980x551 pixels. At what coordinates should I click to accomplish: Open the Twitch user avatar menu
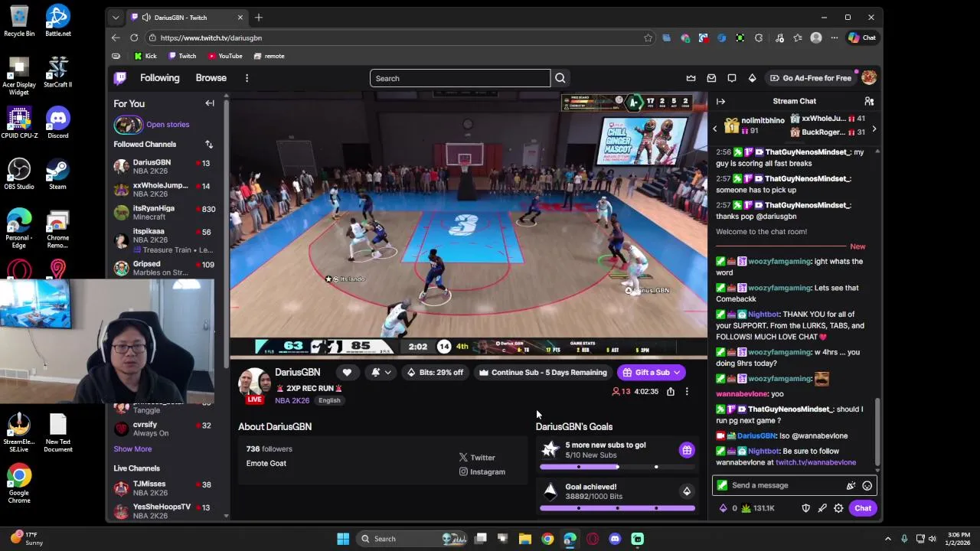click(x=869, y=78)
